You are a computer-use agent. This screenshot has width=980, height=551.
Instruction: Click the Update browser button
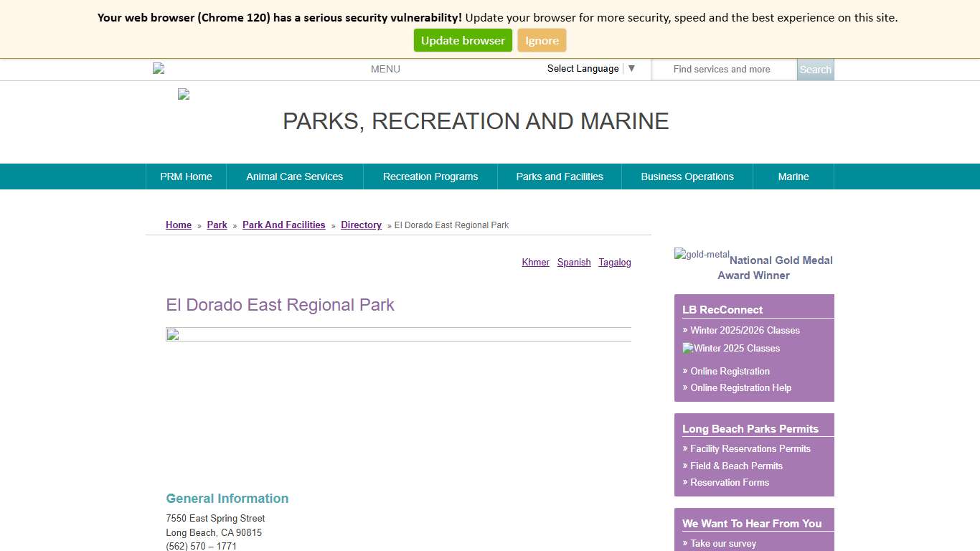click(463, 40)
